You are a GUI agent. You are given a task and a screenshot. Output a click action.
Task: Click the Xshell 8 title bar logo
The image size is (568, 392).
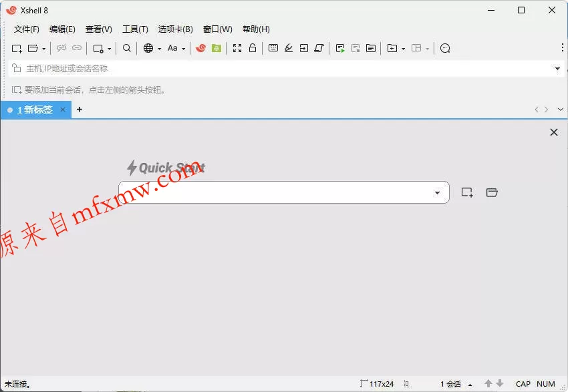click(11, 10)
